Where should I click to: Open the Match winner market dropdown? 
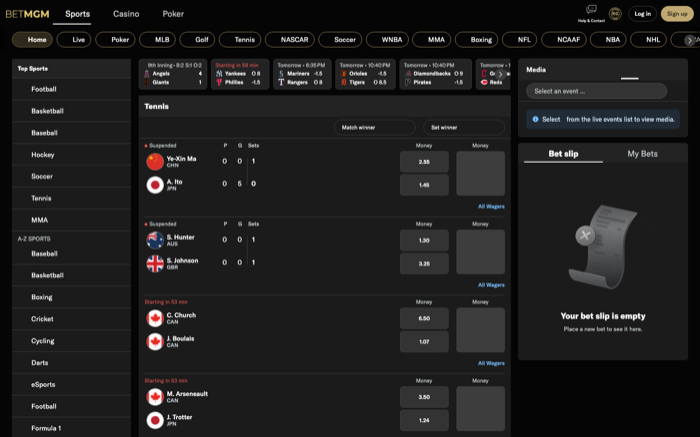tap(375, 128)
